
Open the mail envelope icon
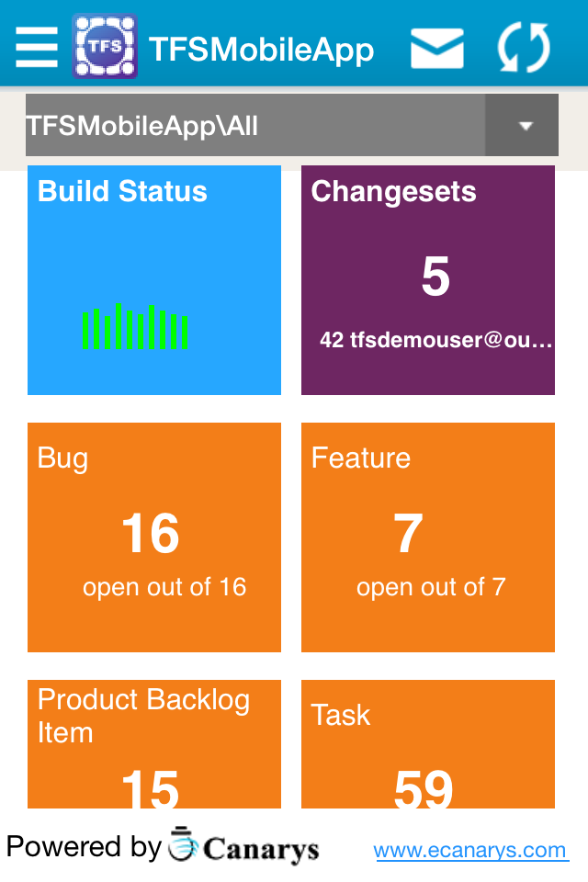pyautogui.click(x=437, y=48)
